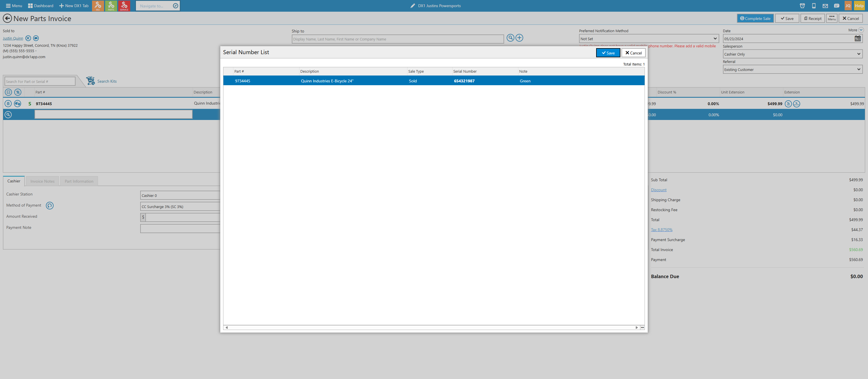Click the cart icon in parts grid header
868x379 pixels.
tap(18, 92)
